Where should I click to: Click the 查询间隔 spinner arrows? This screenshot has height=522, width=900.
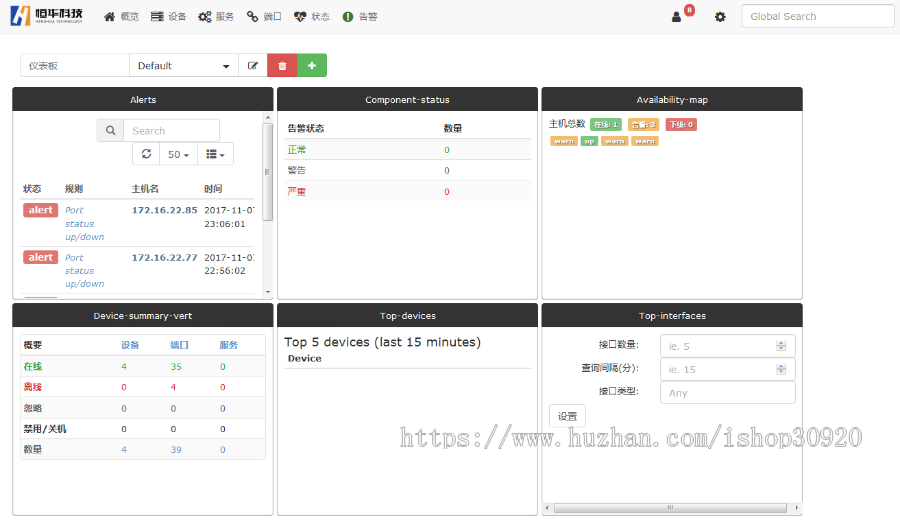tap(781, 369)
